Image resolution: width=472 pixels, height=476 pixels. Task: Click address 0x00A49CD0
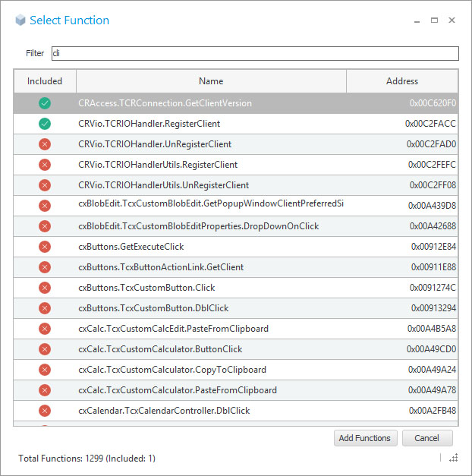(431, 349)
